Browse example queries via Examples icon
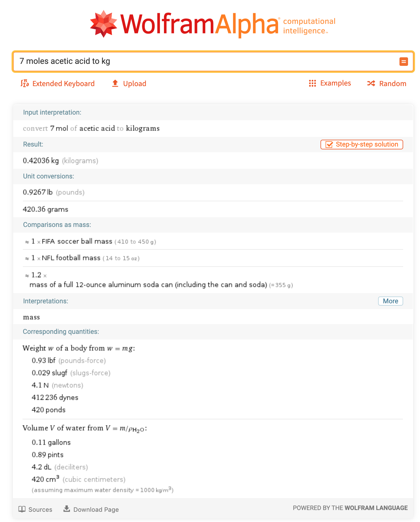Image resolution: width=420 pixels, height=522 pixels. point(313,83)
